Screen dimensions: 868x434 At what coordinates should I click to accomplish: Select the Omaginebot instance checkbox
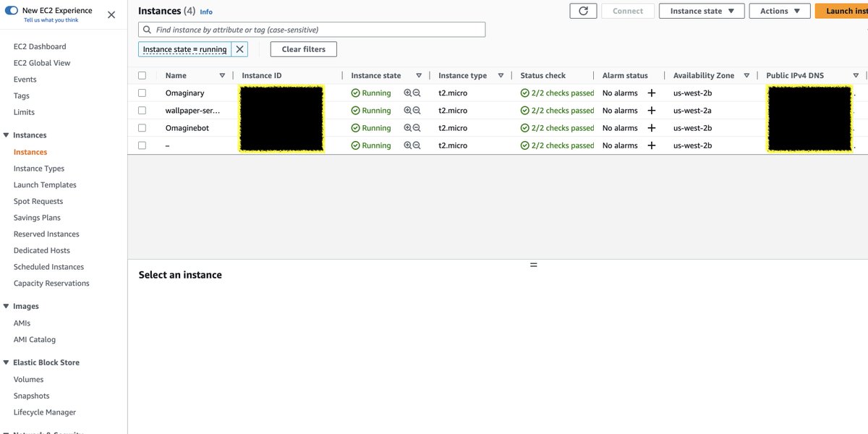coord(142,128)
